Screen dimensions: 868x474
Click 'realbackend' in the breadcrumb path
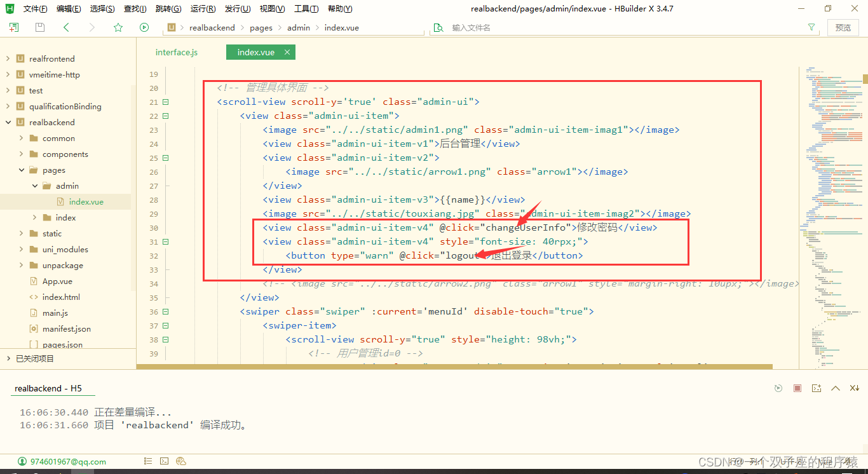(x=212, y=27)
